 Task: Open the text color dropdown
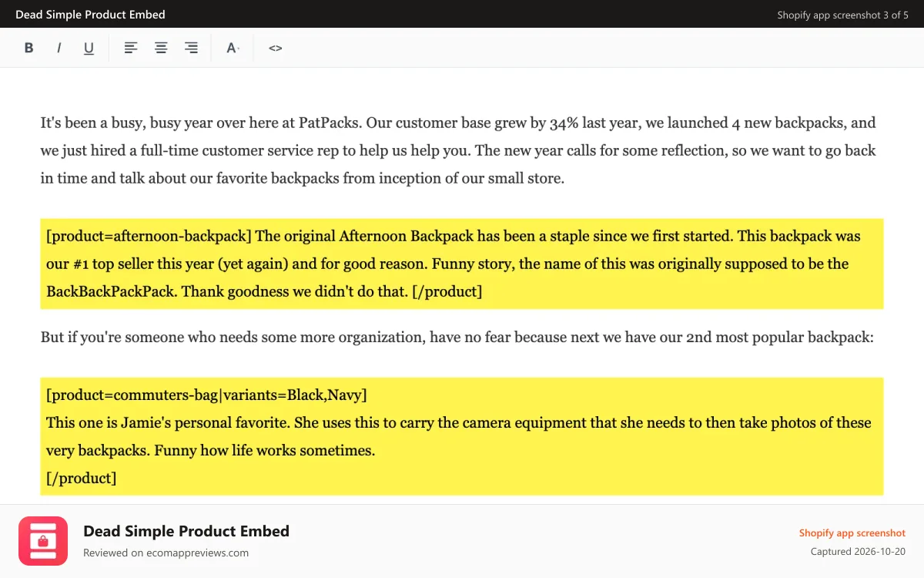coord(233,48)
